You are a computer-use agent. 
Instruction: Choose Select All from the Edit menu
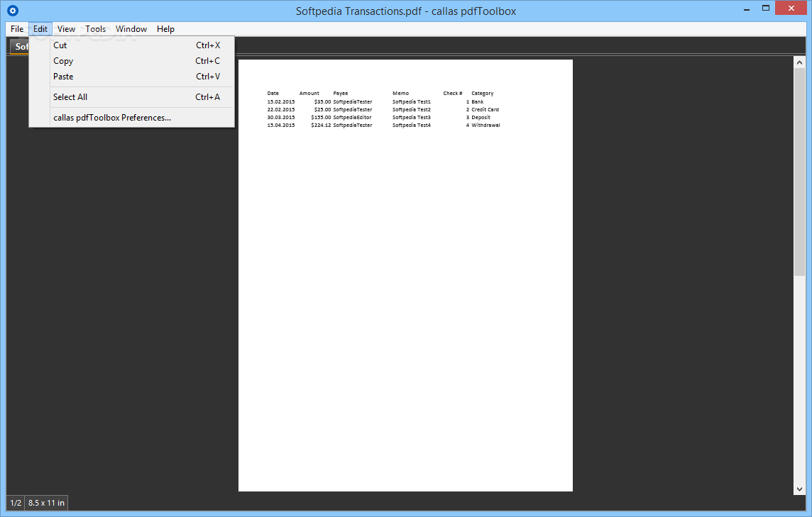tap(132, 97)
